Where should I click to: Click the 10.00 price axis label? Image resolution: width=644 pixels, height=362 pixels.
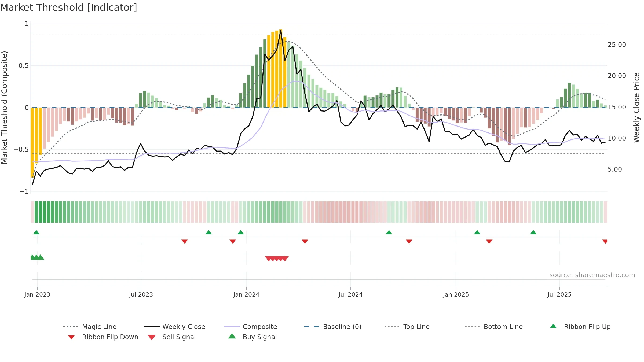(x=617, y=138)
